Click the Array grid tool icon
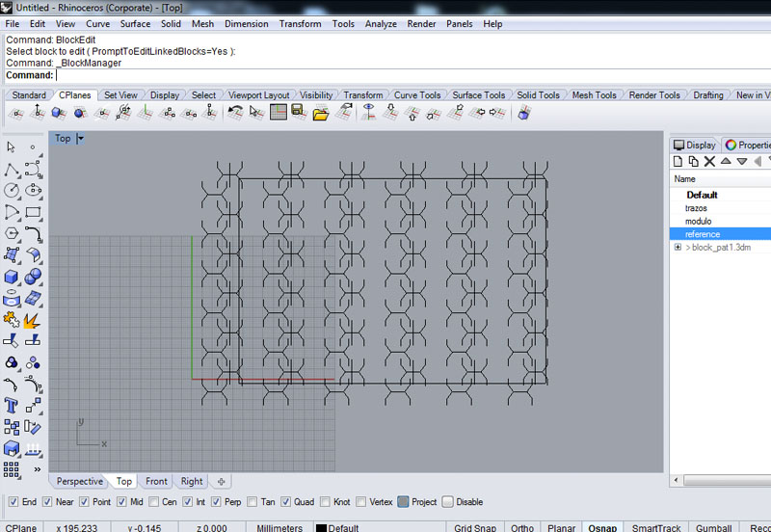 click(12, 469)
